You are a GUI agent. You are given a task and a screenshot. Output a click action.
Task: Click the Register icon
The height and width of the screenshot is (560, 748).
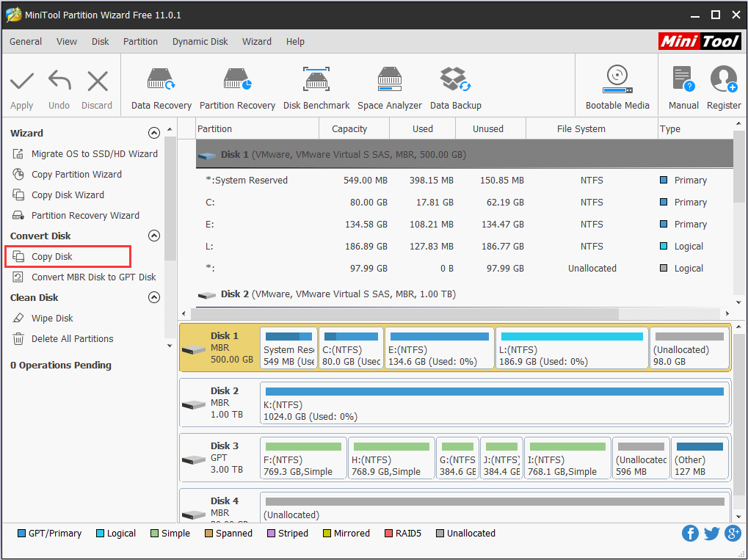[724, 79]
